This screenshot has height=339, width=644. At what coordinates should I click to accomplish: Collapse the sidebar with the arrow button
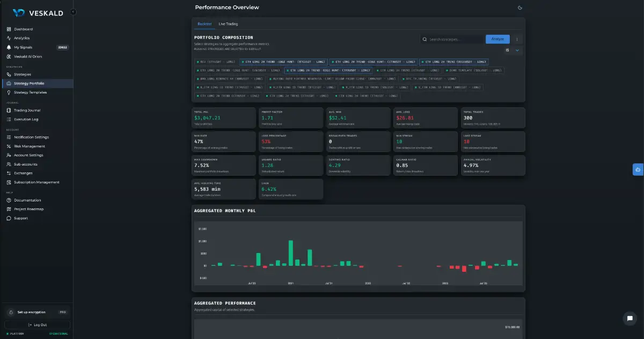[73, 12]
